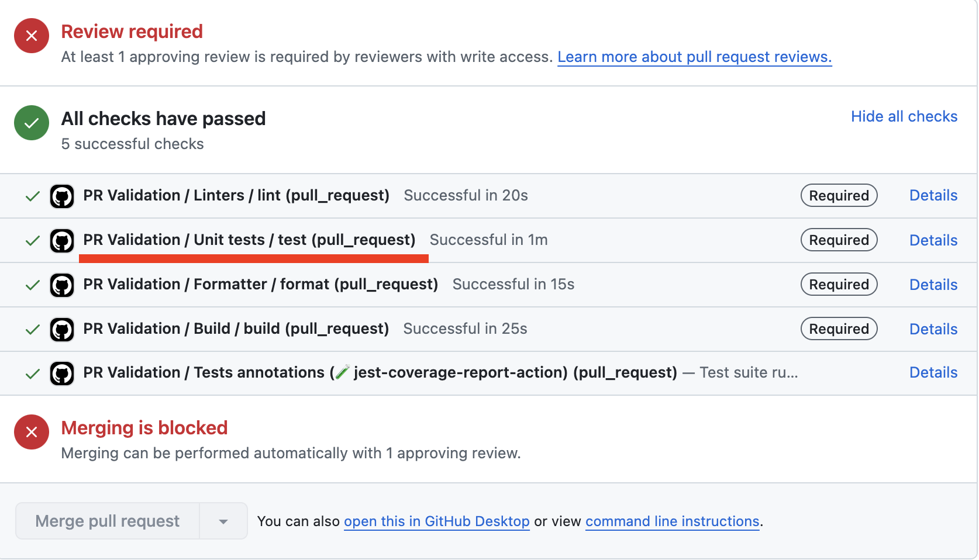Click the 'Successful in 20s' status text
Image resolution: width=979 pixels, height=560 pixels.
pyautogui.click(x=466, y=195)
